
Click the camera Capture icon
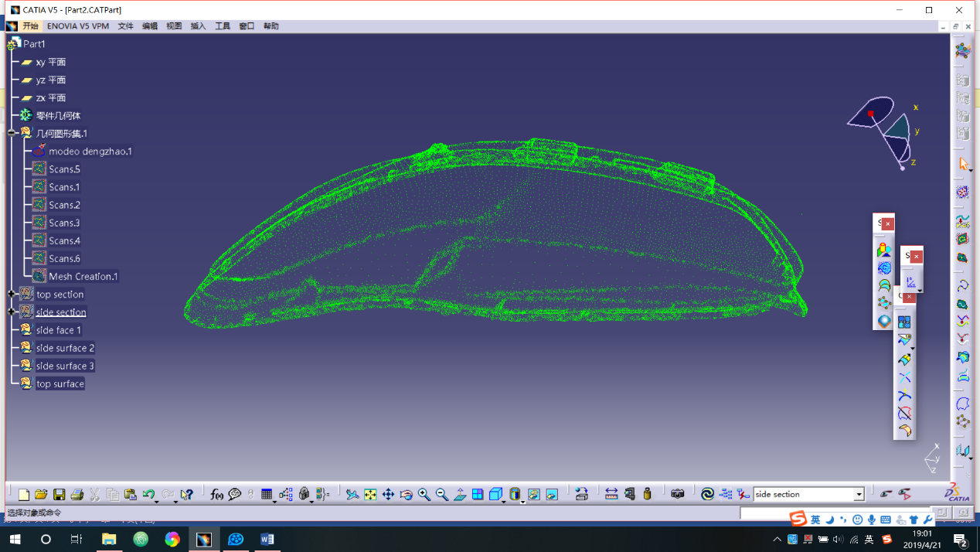pos(678,494)
